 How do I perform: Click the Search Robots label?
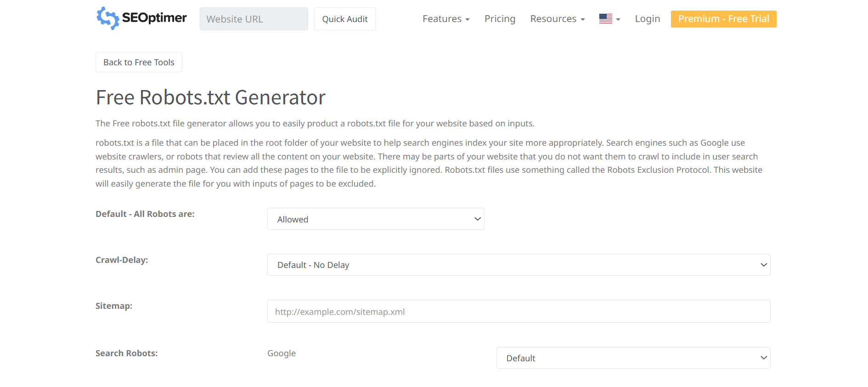[126, 353]
